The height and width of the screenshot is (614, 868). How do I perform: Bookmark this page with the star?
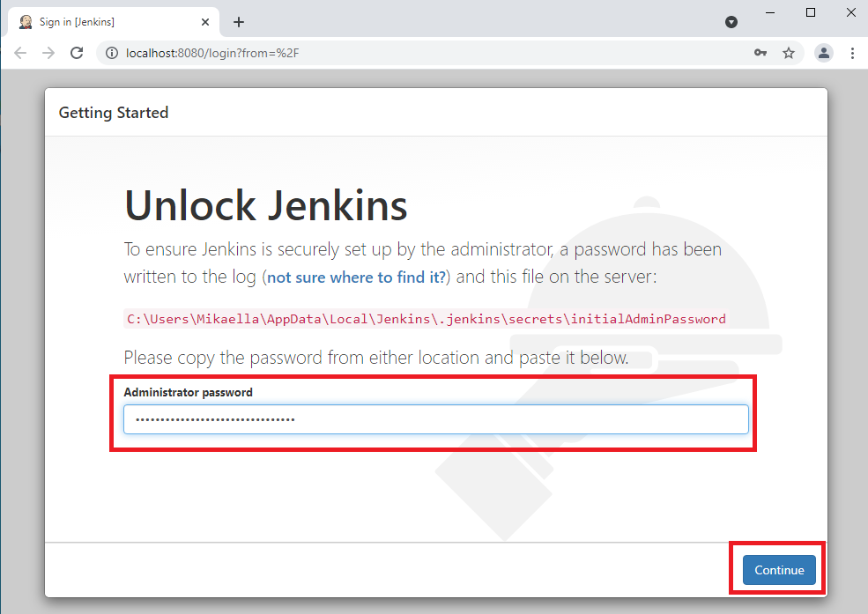789,53
